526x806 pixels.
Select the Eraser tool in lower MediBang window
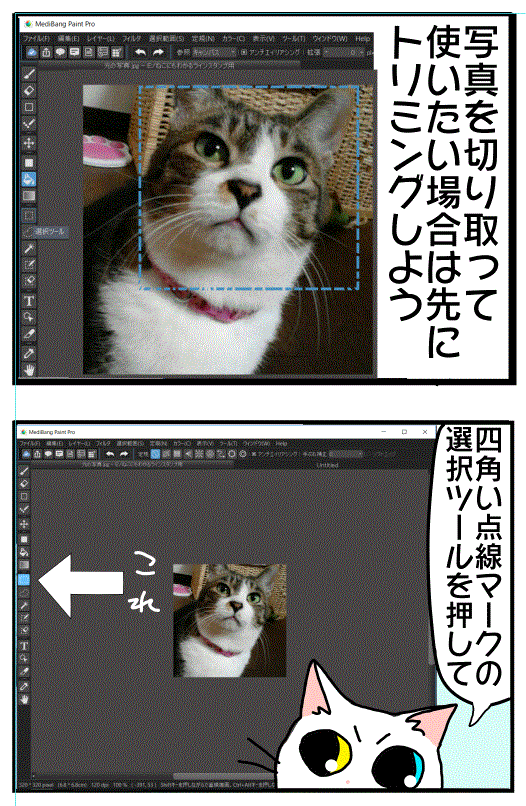pos(24,483)
